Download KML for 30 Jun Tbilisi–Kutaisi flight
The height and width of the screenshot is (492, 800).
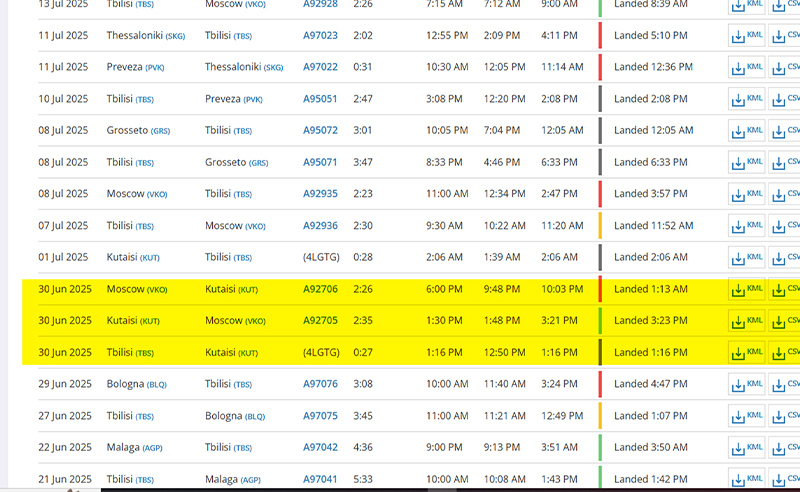click(x=746, y=353)
